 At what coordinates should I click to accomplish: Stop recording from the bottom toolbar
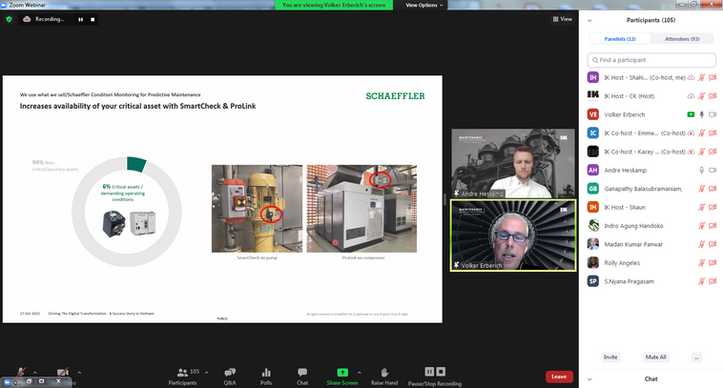441,371
